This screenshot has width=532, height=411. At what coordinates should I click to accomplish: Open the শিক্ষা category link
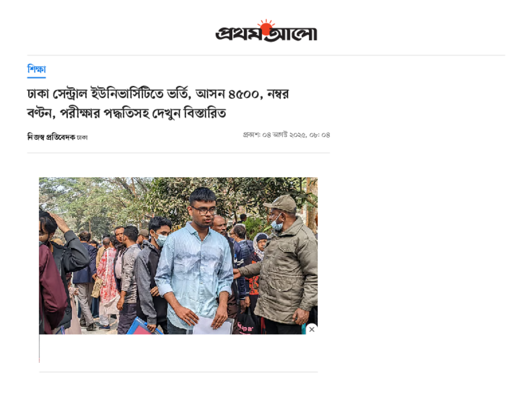tap(36, 69)
